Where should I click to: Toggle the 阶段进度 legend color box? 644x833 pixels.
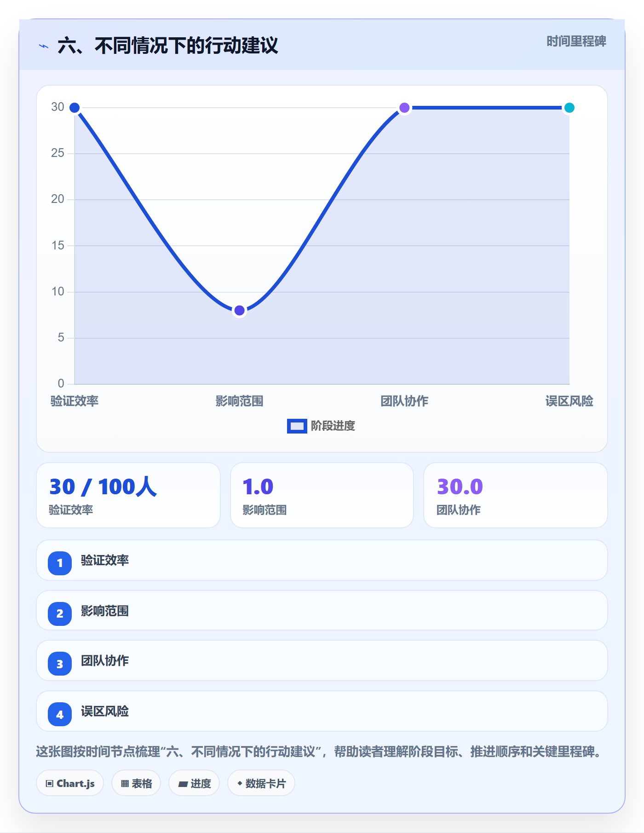(x=297, y=426)
